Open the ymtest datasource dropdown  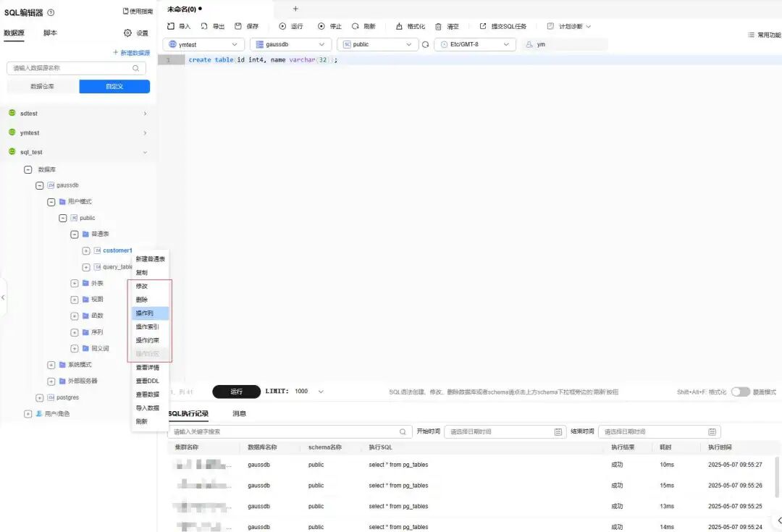203,44
